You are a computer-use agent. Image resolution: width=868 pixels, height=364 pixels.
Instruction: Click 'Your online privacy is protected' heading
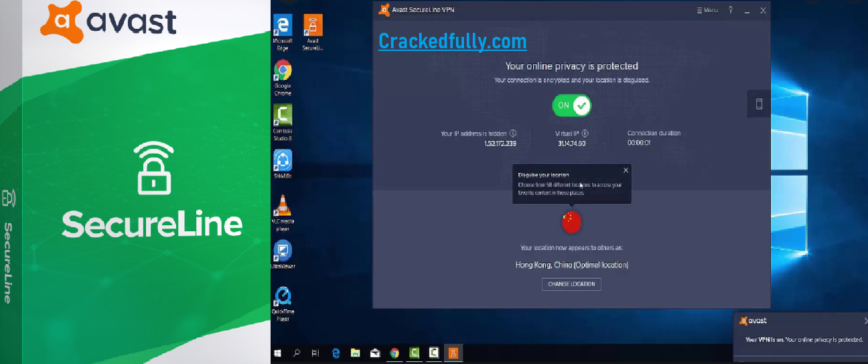571,66
